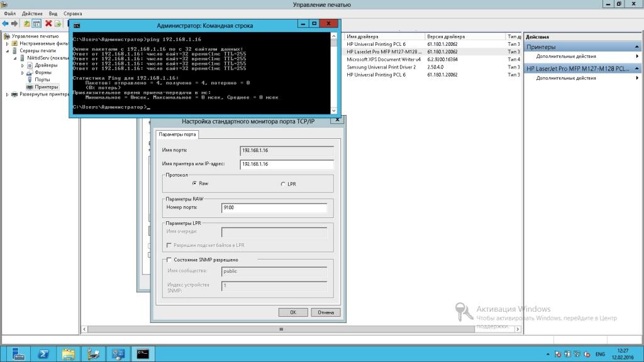Enable the Состояние SNMP разрешено checkbox
The image size is (644, 362).
[x=168, y=260]
